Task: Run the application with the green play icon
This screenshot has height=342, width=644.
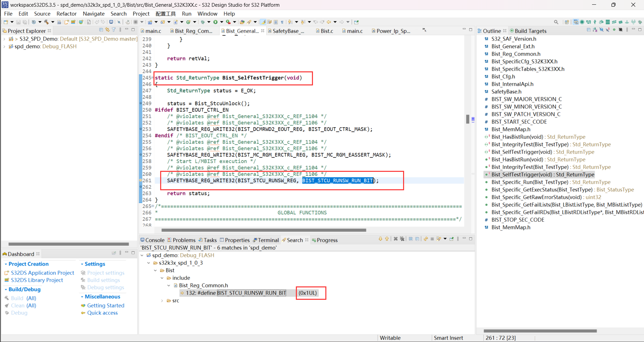Action: pos(215,22)
